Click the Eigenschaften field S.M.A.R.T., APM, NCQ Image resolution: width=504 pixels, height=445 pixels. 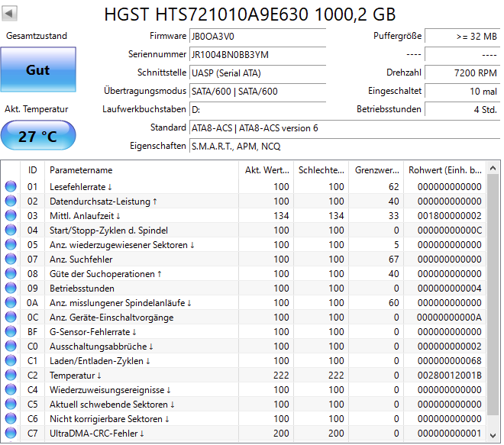(345, 146)
